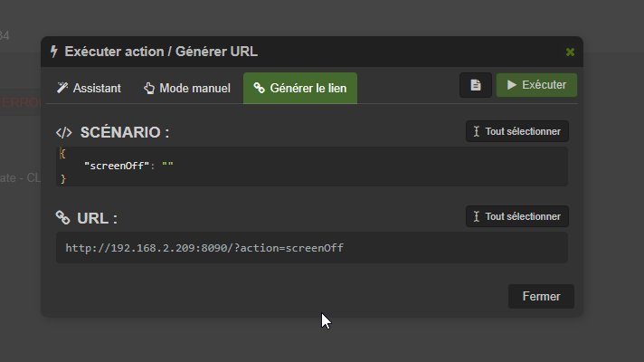The image size is (644, 362).
Task: Click inside the scenario JSON code editor
Action: (312, 167)
